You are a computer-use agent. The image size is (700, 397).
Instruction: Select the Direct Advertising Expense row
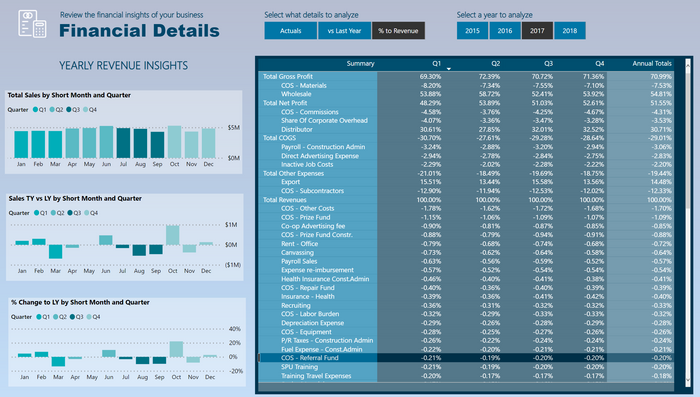(466, 155)
